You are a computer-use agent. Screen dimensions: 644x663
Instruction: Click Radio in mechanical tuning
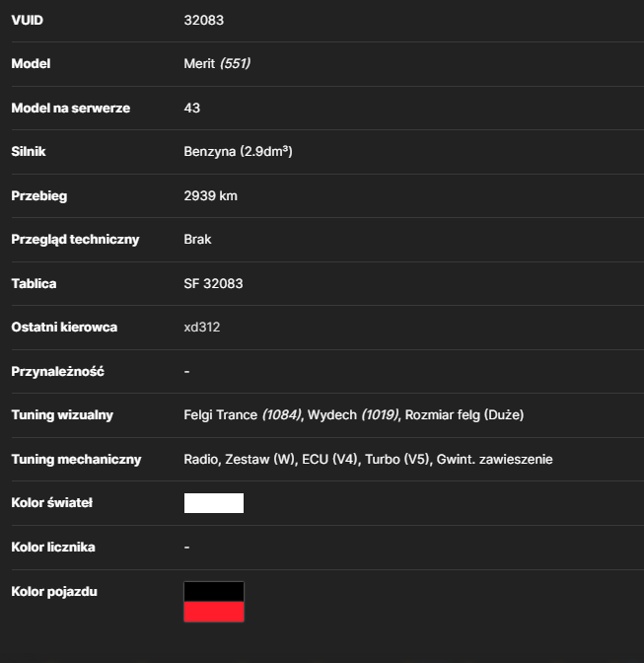click(200, 459)
